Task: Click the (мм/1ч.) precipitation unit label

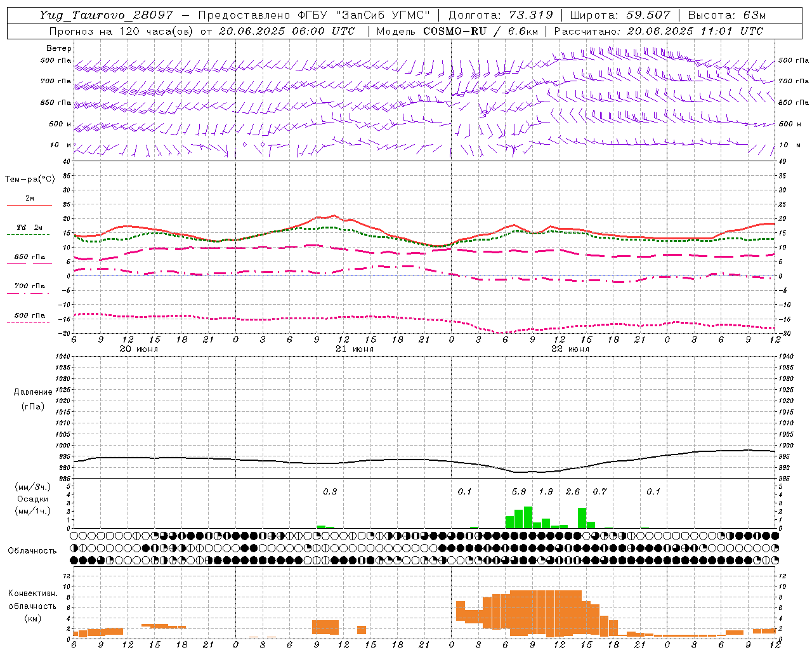Action: pos(33,511)
